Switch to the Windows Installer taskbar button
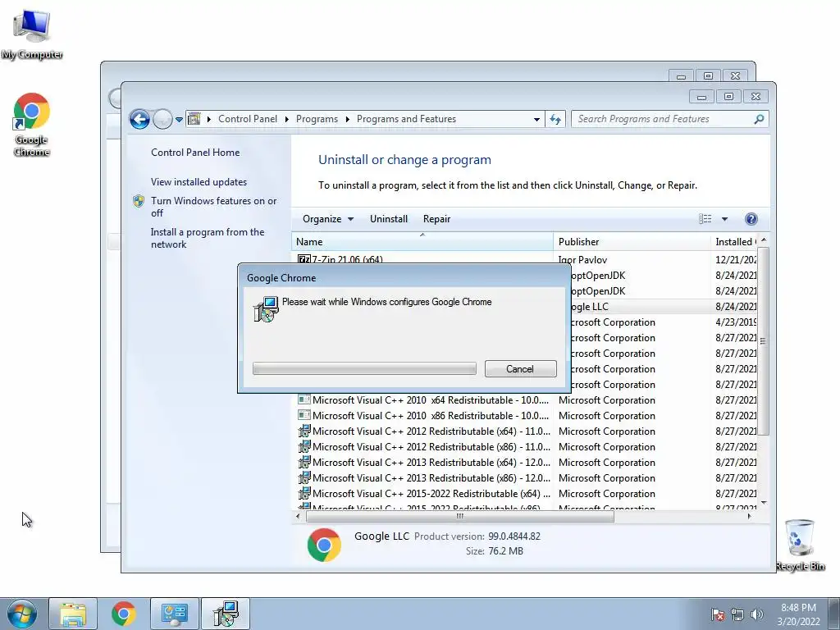The image size is (840, 630). pos(225,614)
